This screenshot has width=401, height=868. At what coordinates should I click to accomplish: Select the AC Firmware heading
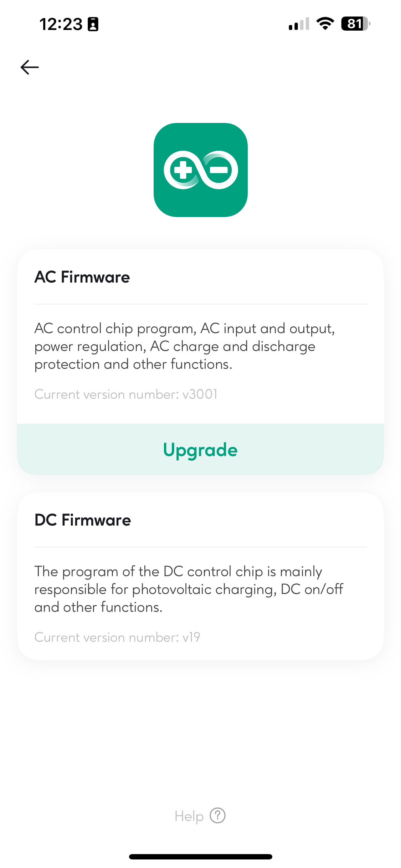(82, 277)
